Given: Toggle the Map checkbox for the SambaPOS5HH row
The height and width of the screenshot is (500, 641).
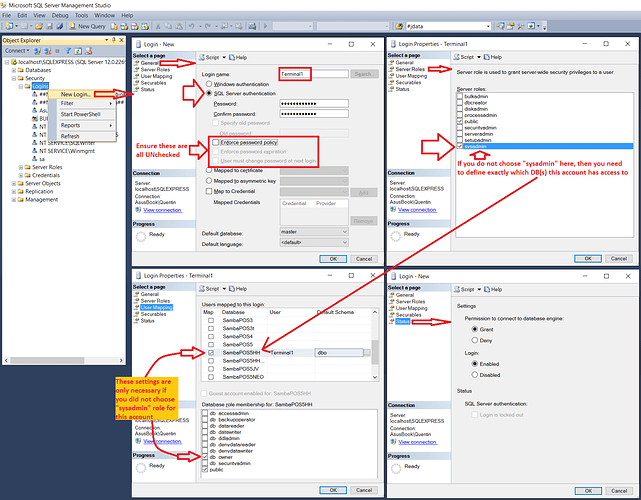Looking at the screenshot, I should 211,352.
